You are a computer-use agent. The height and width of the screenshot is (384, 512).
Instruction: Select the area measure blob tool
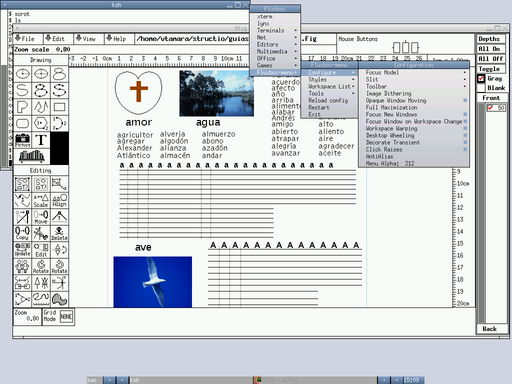coord(59,299)
